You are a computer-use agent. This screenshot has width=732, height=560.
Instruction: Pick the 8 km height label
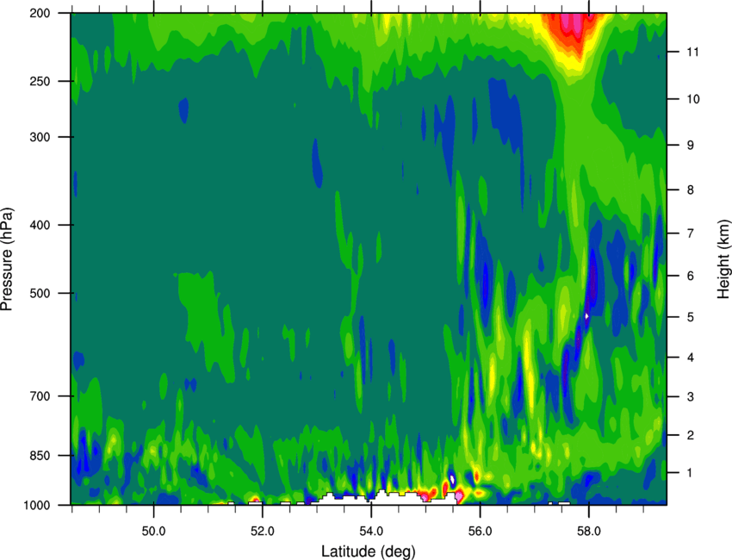(x=691, y=190)
